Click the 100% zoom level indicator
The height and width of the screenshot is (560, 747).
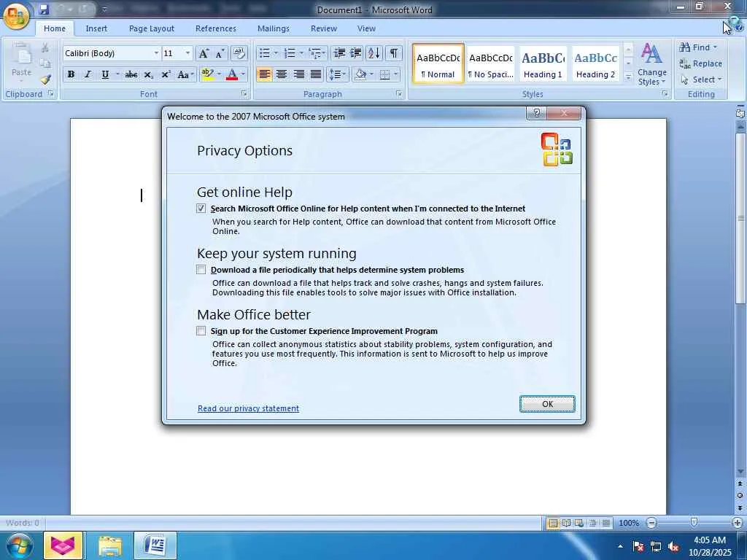(x=629, y=523)
